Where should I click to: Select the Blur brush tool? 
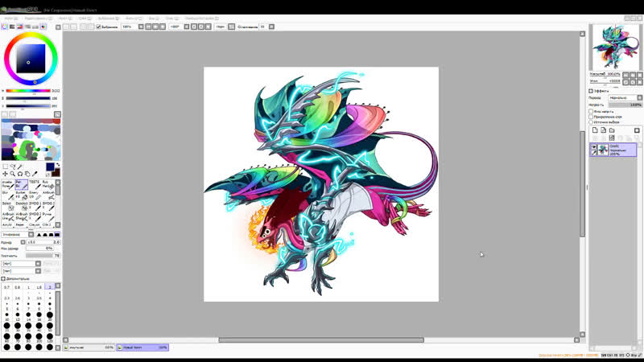[8, 195]
